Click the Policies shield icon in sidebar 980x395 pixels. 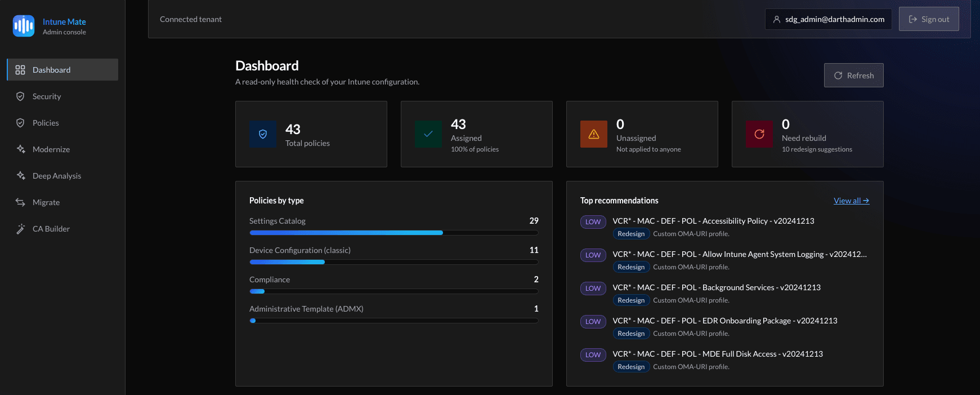click(x=20, y=123)
